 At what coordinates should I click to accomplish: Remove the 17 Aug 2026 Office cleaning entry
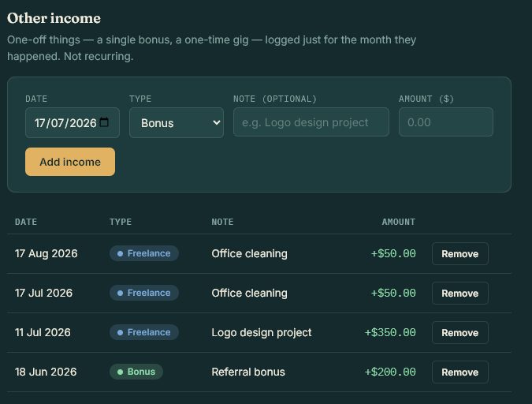pos(460,254)
